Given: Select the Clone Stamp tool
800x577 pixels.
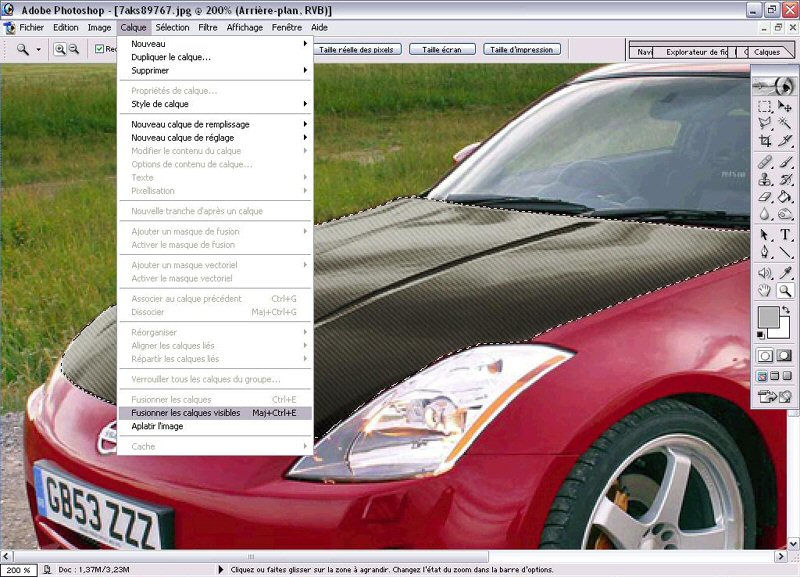Looking at the screenshot, I should point(764,179).
